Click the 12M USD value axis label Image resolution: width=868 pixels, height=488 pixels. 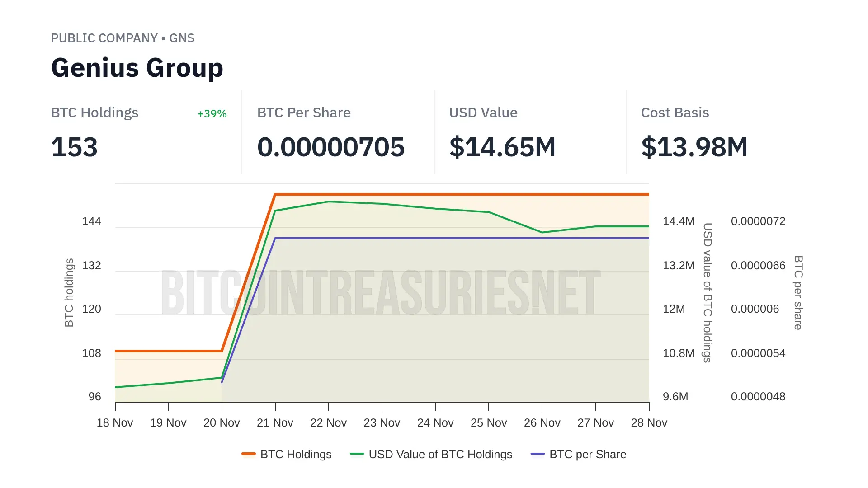click(x=674, y=309)
